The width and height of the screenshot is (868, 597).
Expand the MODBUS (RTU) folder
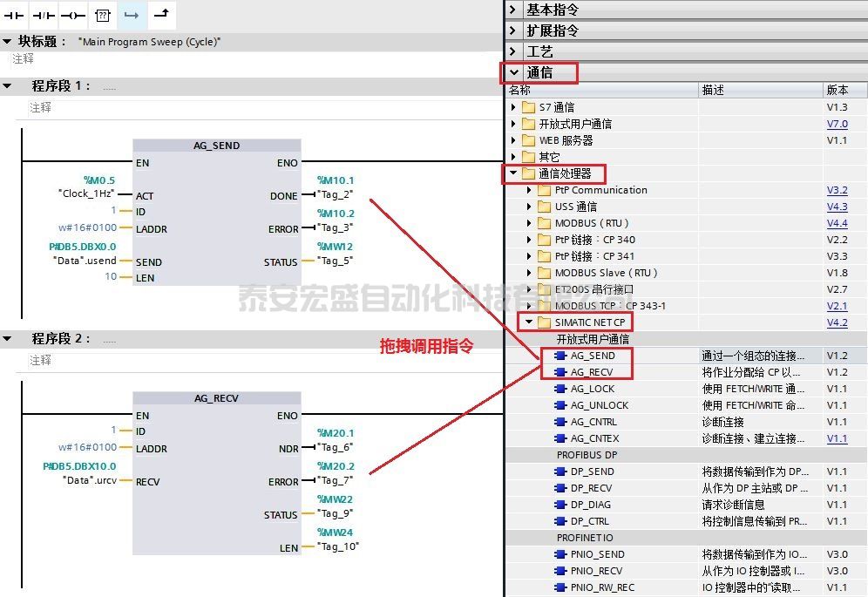point(530,223)
